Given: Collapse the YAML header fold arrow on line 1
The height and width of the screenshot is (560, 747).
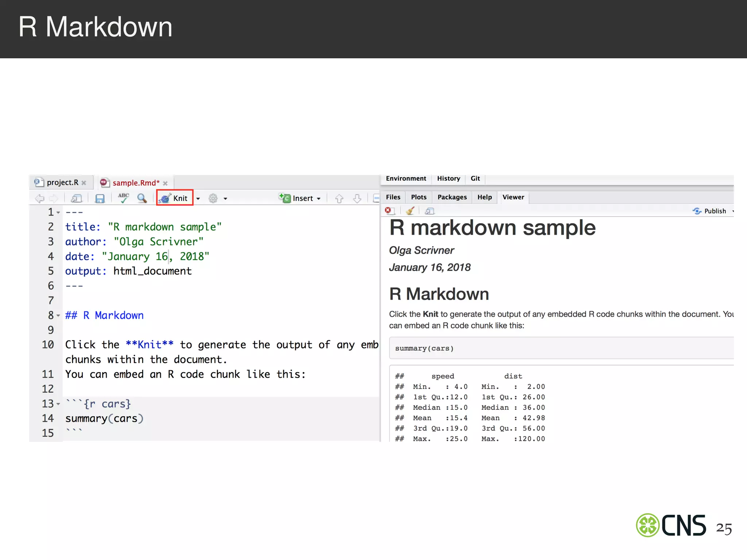Looking at the screenshot, I should 58,213.
